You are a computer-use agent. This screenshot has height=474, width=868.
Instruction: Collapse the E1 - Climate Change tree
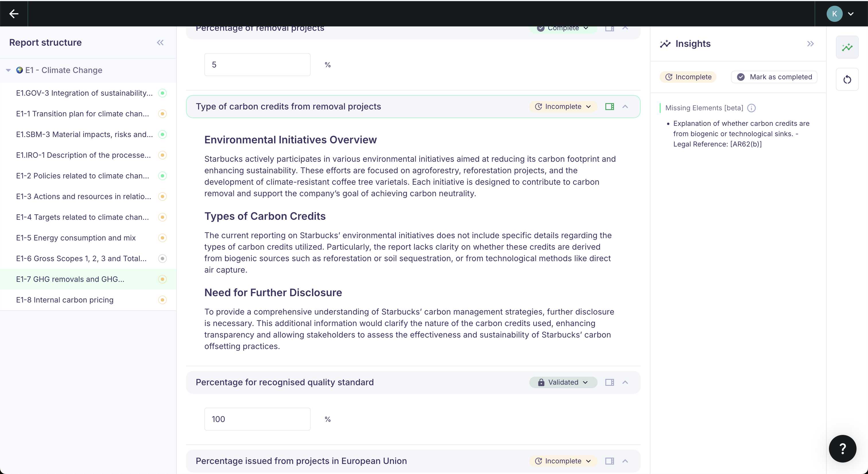pos(8,70)
